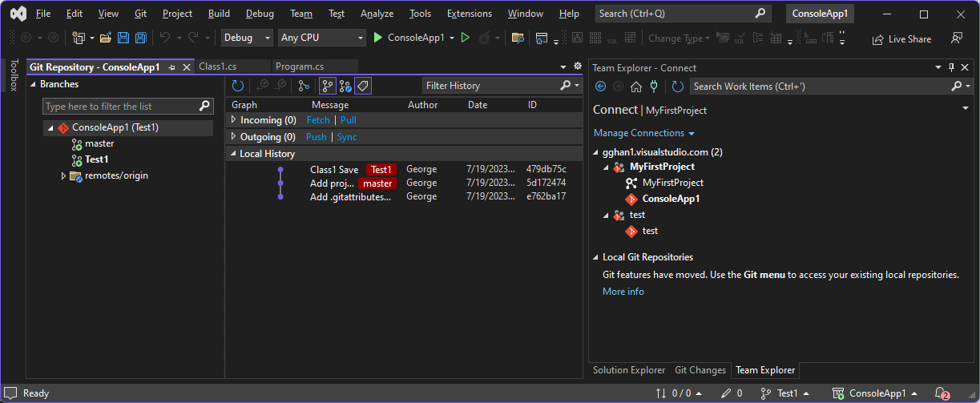Toggle Show Tags in history toolbar
Screen dimensions: 980x403
362,86
